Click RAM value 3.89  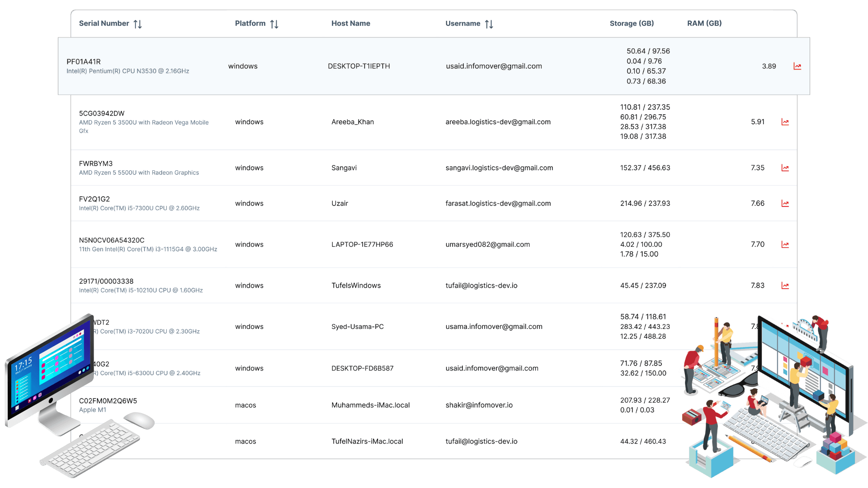(769, 66)
